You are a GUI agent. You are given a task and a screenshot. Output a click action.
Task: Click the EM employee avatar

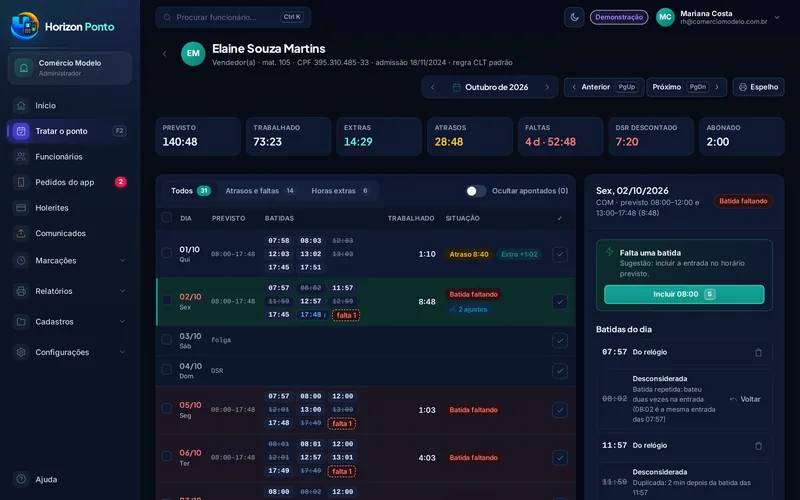193,54
